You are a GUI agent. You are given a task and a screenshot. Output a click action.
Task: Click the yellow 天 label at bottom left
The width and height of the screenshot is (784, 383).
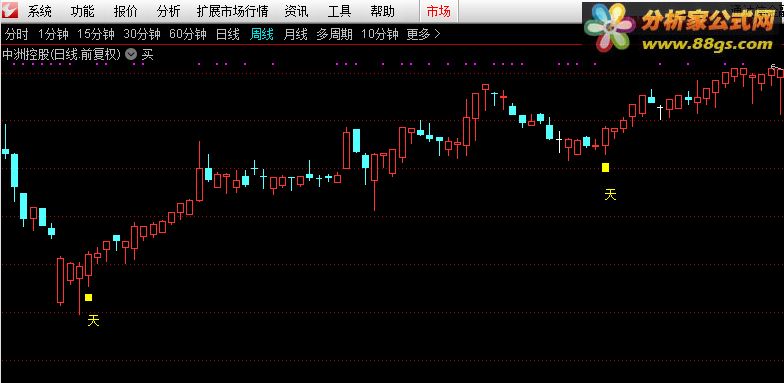pos(94,320)
